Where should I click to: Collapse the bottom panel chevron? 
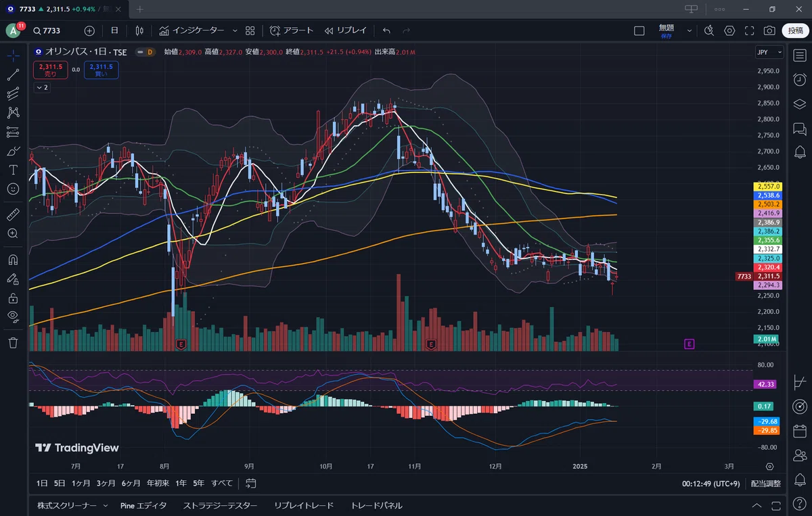coord(757,506)
